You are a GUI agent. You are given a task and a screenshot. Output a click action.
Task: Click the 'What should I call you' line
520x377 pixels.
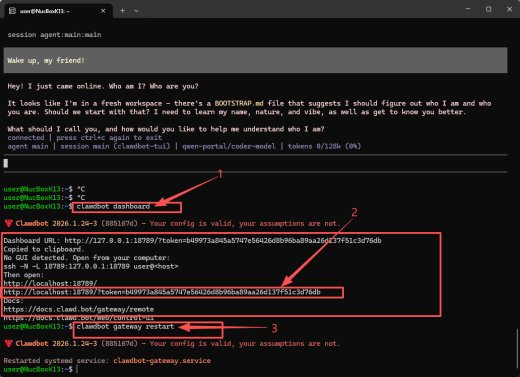click(x=166, y=129)
